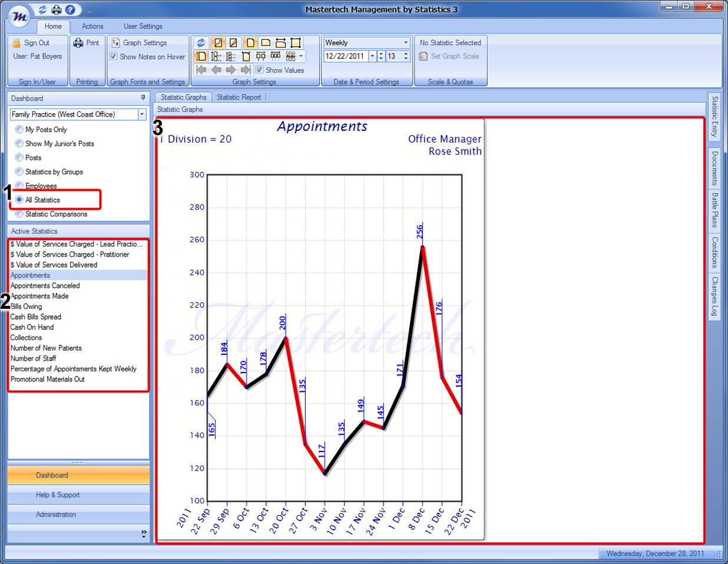
Task: Open the dropdown arrow next to Auto layout icon
Action: (302, 57)
